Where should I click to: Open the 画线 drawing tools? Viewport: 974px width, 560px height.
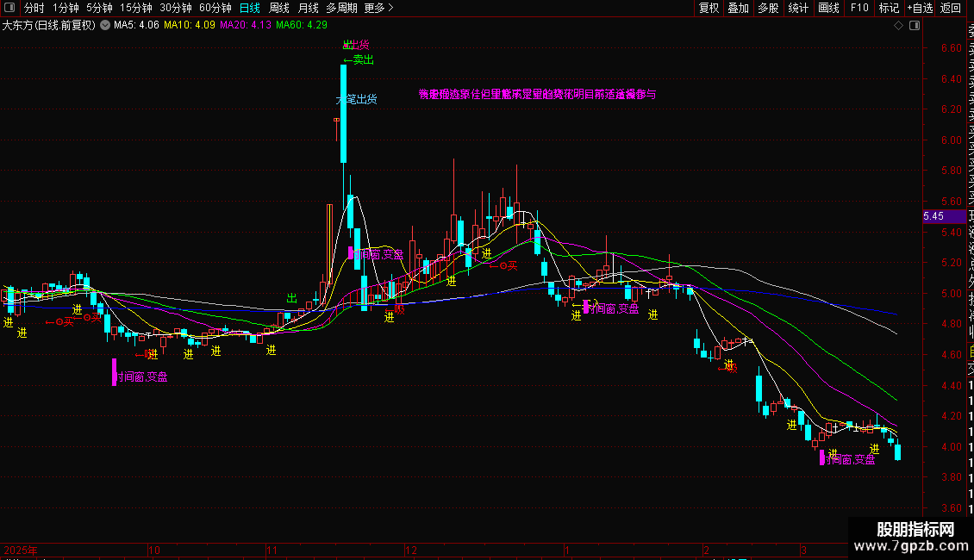pyautogui.click(x=828, y=8)
